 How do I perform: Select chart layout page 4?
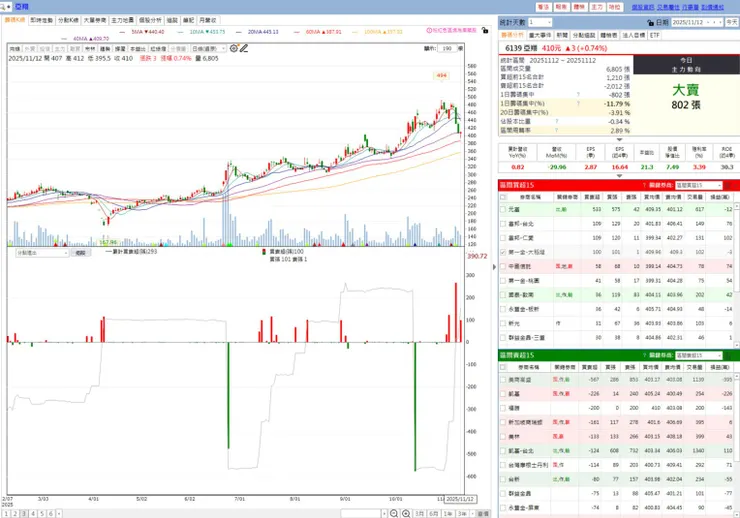pyautogui.click(x=33, y=514)
